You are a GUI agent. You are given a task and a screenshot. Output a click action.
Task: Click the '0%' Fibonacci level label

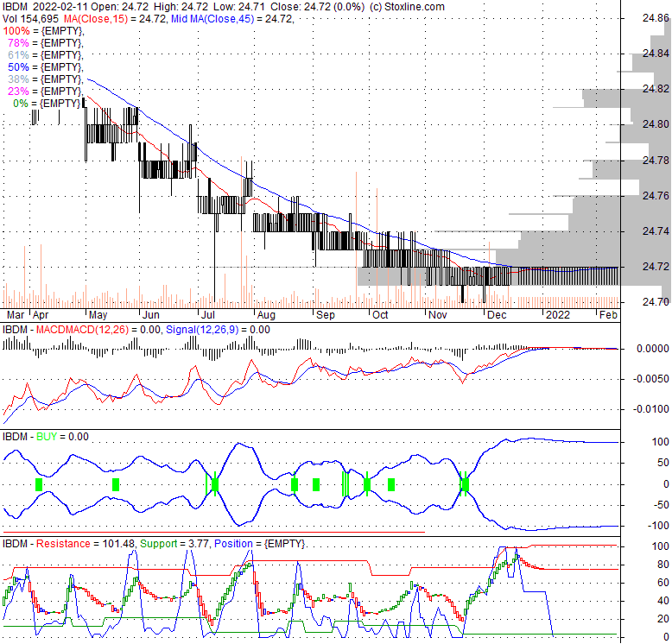[x=21, y=104]
